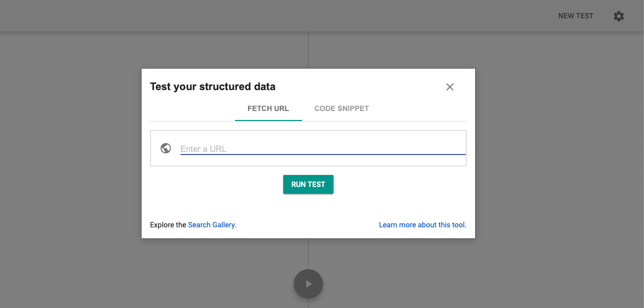
Task: Open settings via the gear icon
Action: pyautogui.click(x=619, y=16)
